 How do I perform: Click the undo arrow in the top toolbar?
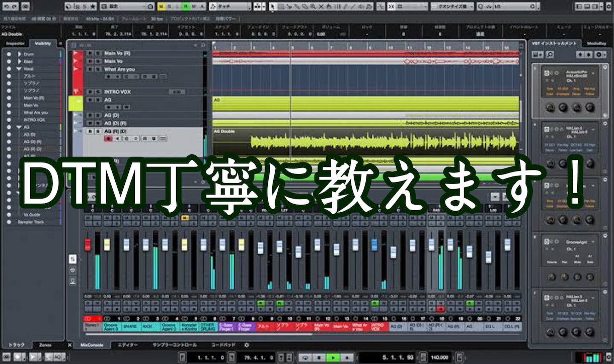click(x=6, y=7)
